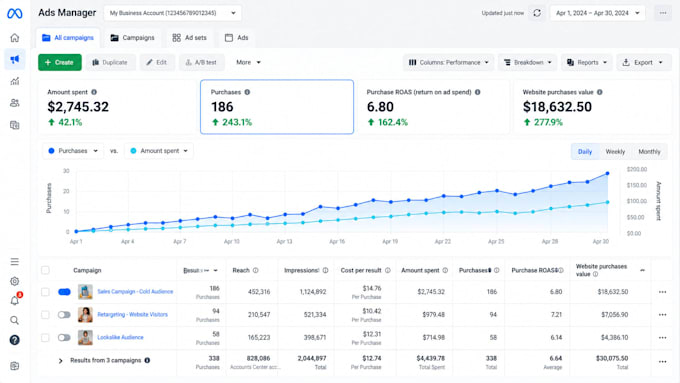
Task: Open the reporting chart sidebar icon
Action: [x=14, y=81]
